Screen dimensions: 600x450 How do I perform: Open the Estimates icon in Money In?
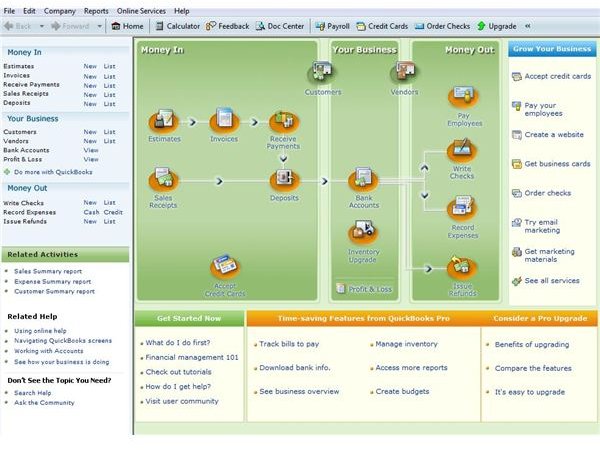pyautogui.click(x=164, y=121)
